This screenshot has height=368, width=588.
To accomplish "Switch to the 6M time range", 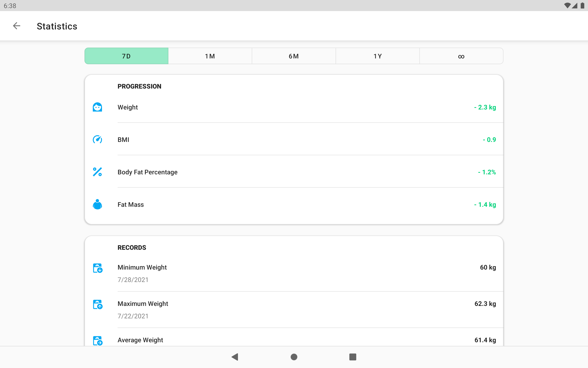I will [x=294, y=56].
